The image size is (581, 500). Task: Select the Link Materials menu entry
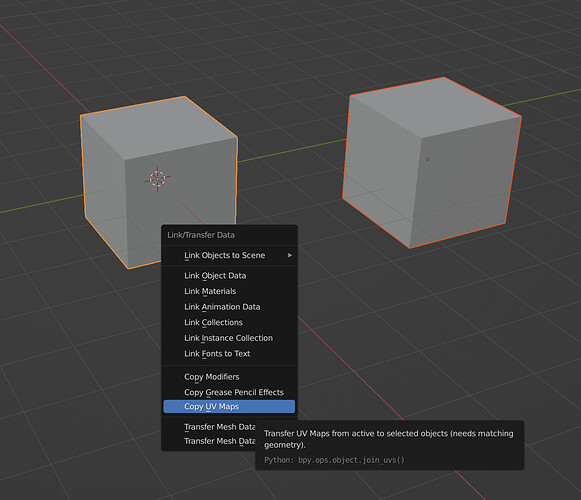click(229, 291)
